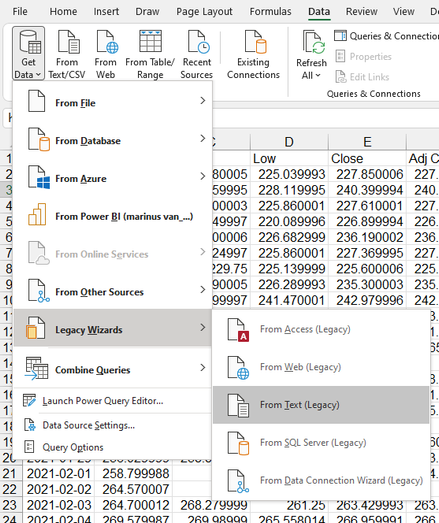Viewport: 439px width, 523px height.
Task: Select the cell containing Close
Action: [367, 158]
